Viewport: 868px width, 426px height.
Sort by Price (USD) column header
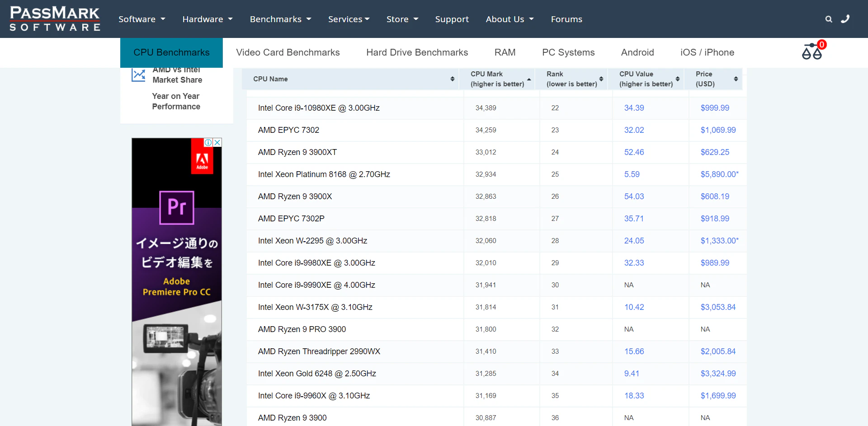pyautogui.click(x=713, y=79)
